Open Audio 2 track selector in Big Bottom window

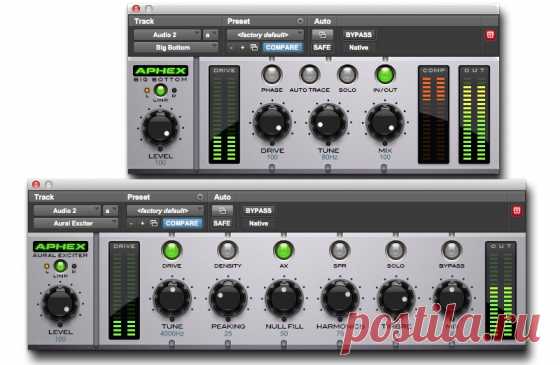pyautogui.click(x=167, y=35)
